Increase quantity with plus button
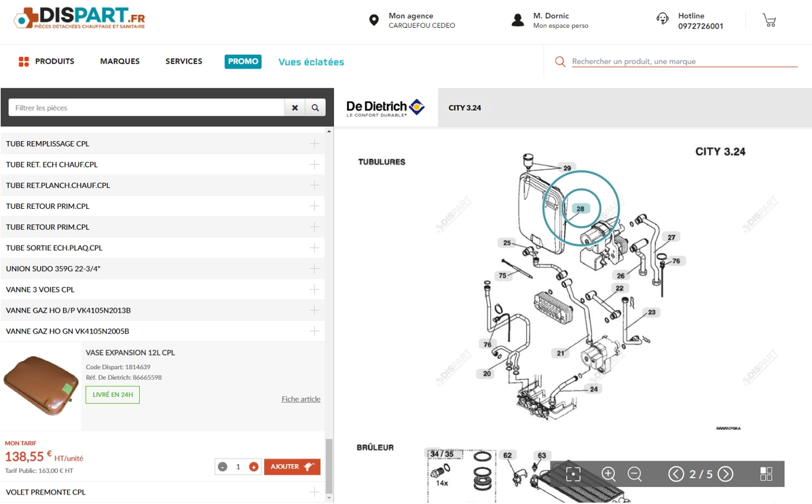812x504 pixels. tap(254, 467)
